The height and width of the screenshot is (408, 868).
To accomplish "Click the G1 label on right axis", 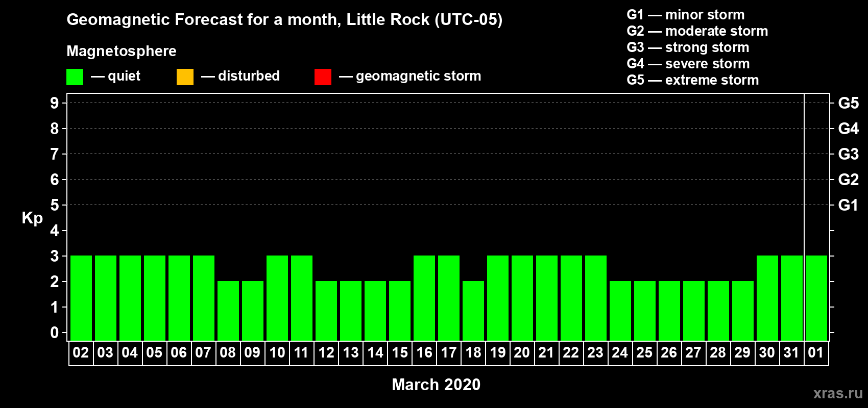I will coord(849,205).
